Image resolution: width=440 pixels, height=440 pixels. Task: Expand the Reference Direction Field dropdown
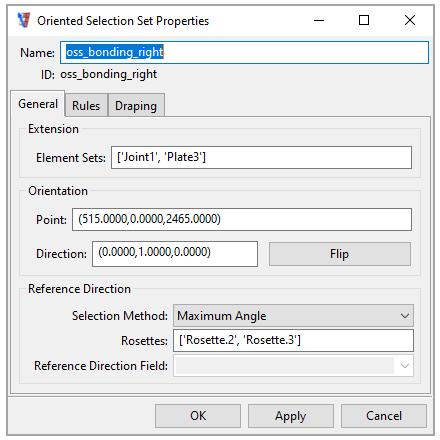(x=293, y=366)
